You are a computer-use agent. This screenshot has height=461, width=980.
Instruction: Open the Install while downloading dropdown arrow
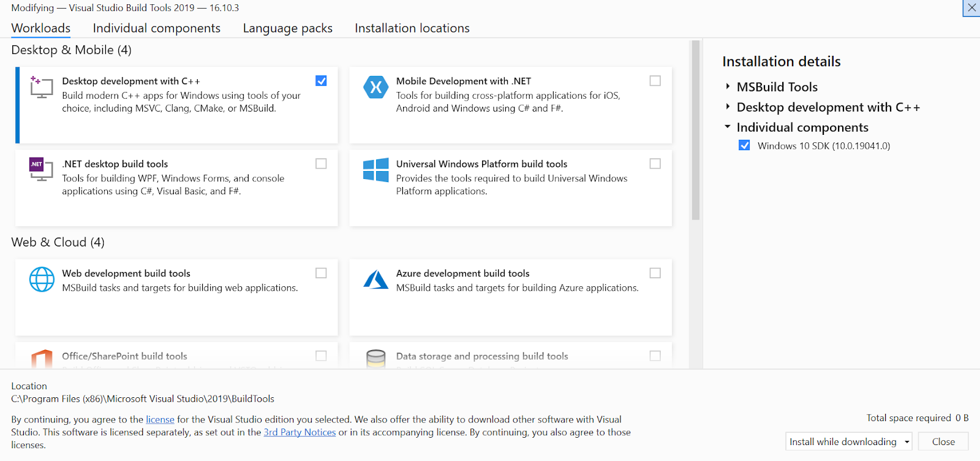[907, 442]
